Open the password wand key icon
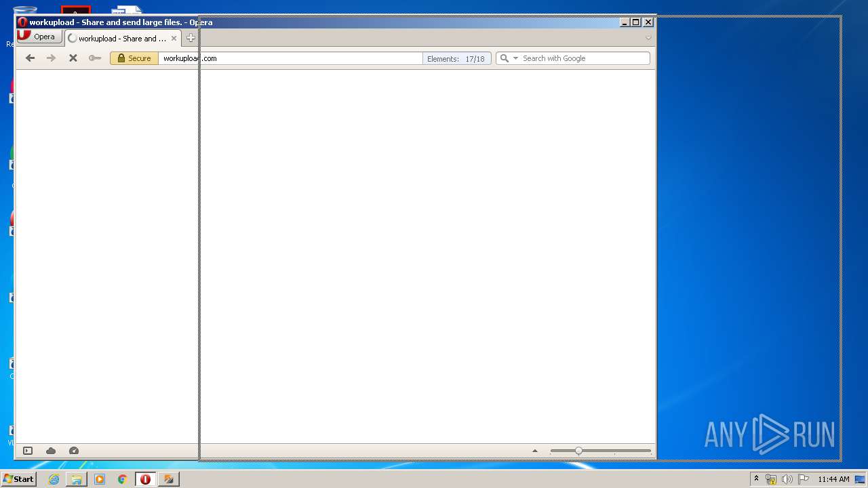 [95, 58]
